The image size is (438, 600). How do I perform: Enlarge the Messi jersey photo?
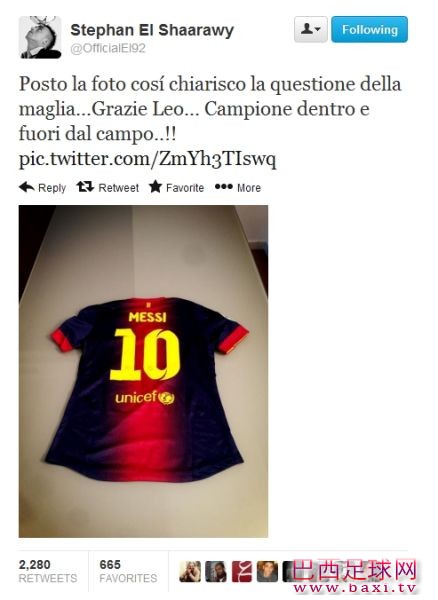[x=143, y=371]
